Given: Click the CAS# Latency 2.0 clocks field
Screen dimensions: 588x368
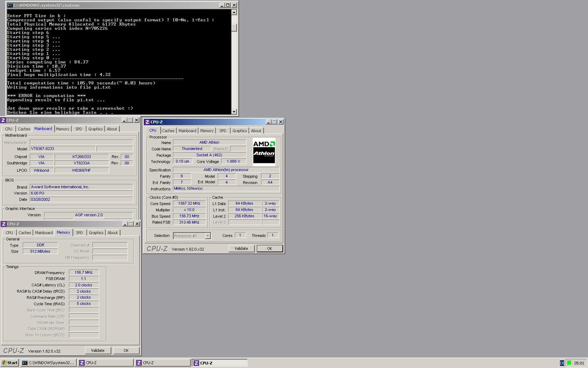Looking at the screenshot, I should pos(84,285).
